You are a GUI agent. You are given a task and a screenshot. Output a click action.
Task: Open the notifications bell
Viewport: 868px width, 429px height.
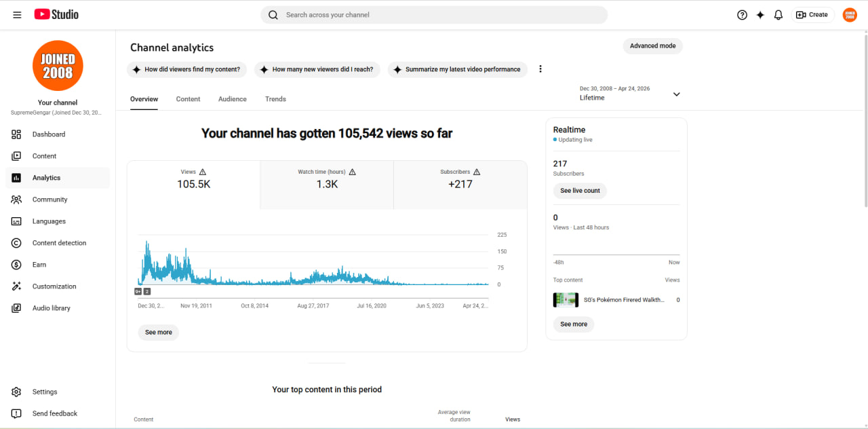coord(778,15)
